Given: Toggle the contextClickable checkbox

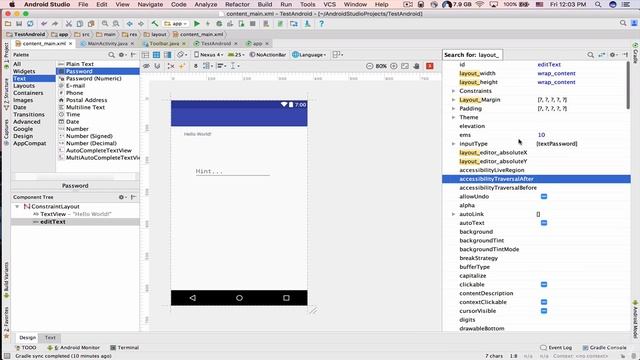Looking at the screenshot, I should click(544, 302).
